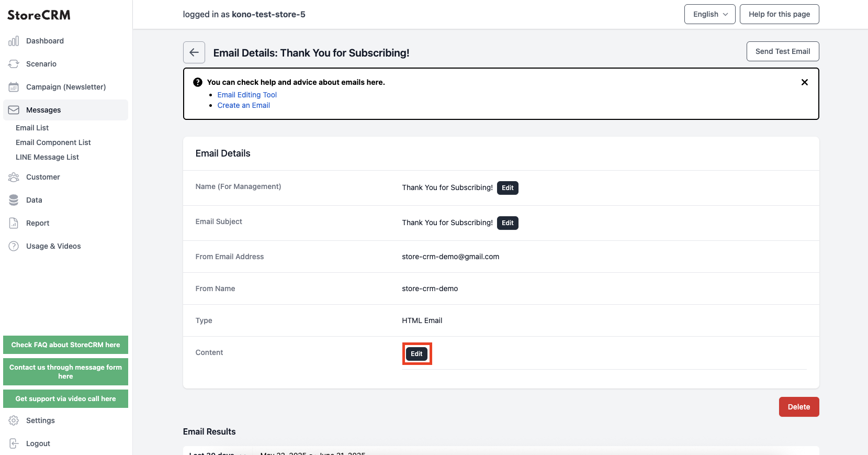The height and width of the screenshot is (455, 868).
Task: Open the Data database icon
Action: tap(14, 200)
